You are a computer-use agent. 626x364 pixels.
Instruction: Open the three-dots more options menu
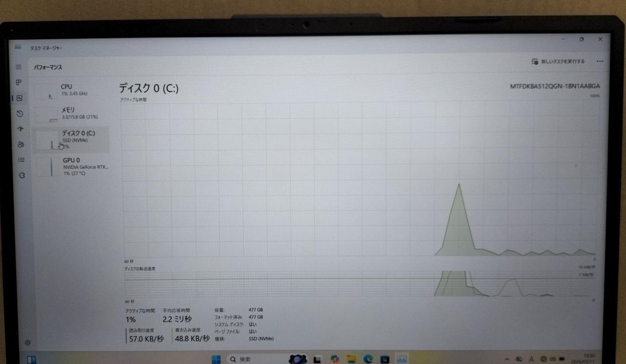coord(600,62)
